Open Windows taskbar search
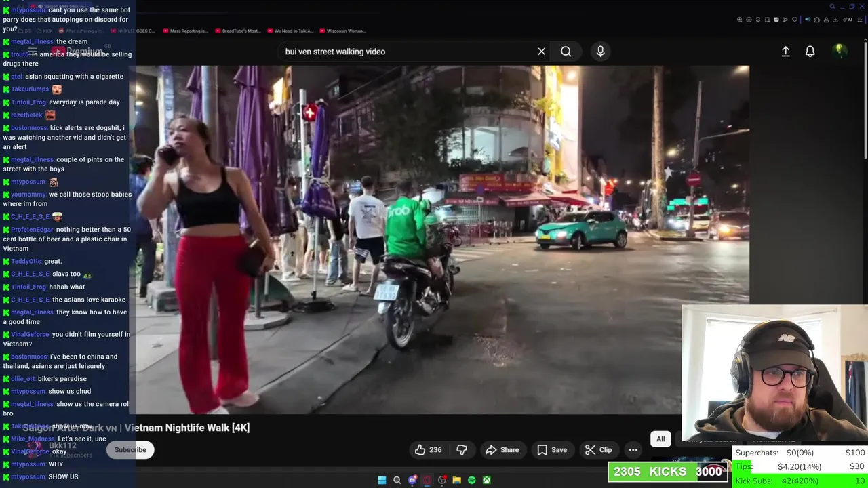This screenshot has width=868, height=488. click(x=397, y=480)
